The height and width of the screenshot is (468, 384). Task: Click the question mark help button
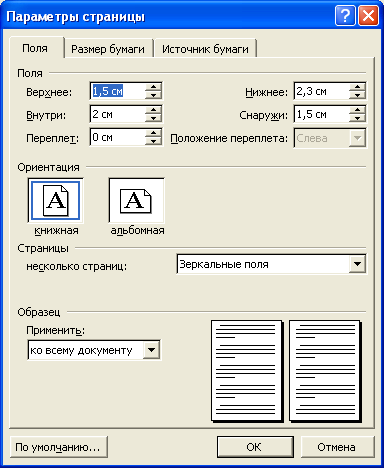point(345,15)
